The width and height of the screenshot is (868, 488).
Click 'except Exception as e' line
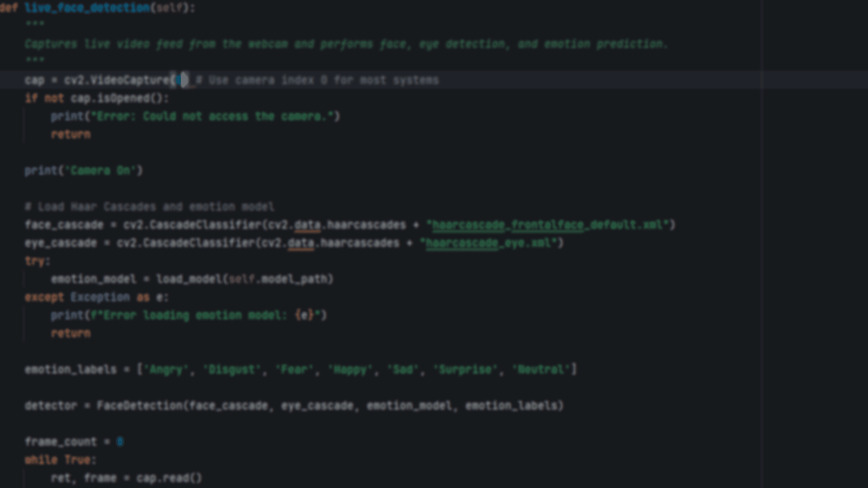(96, 297)
